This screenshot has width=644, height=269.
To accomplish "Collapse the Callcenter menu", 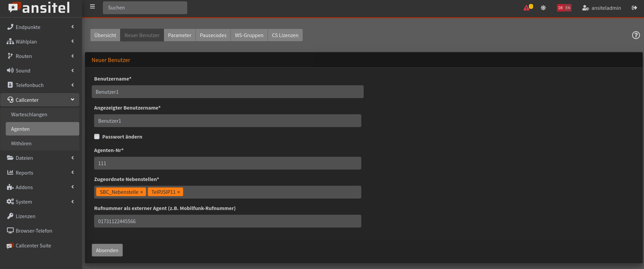I will click(x=40, y=100).
